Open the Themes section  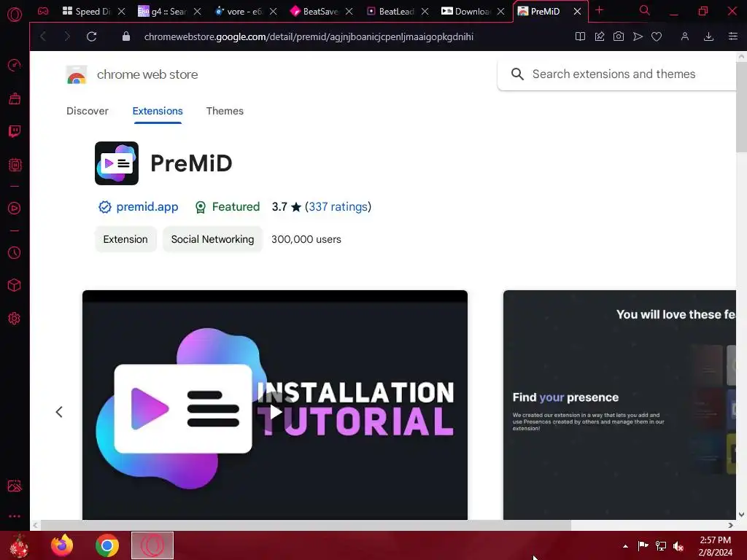click(x=225, y=111)
